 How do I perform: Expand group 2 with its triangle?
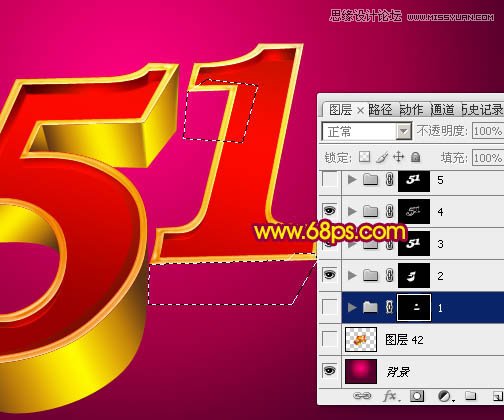(352, 275)
